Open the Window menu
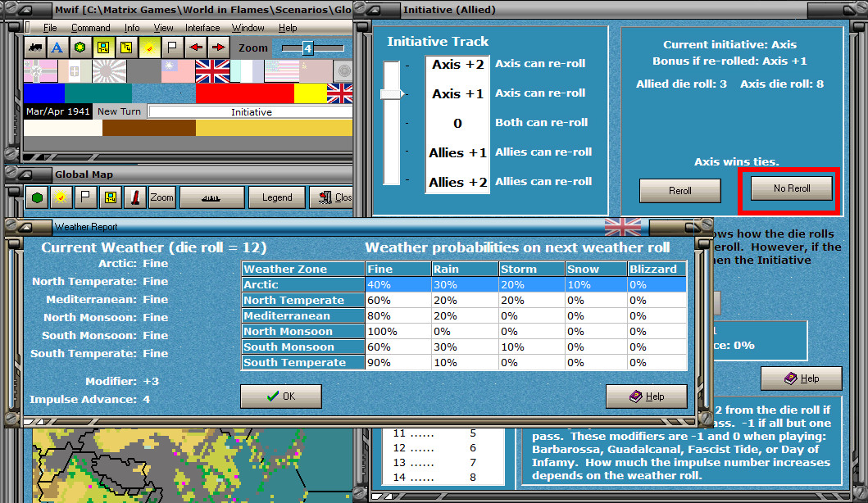Viewport: 868px width, 503px height. pyautogui.click(x=248, y=28)
